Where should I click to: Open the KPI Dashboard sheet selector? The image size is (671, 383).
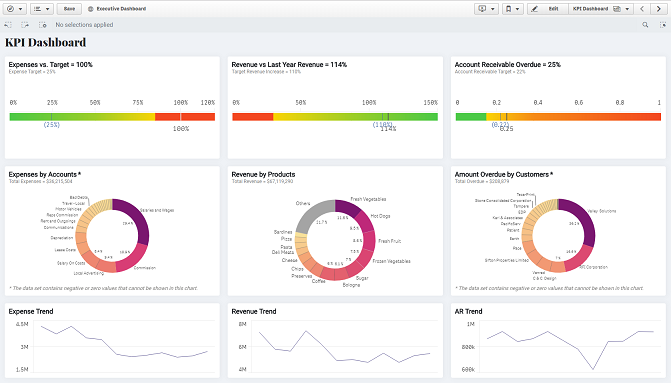(601, 9)
